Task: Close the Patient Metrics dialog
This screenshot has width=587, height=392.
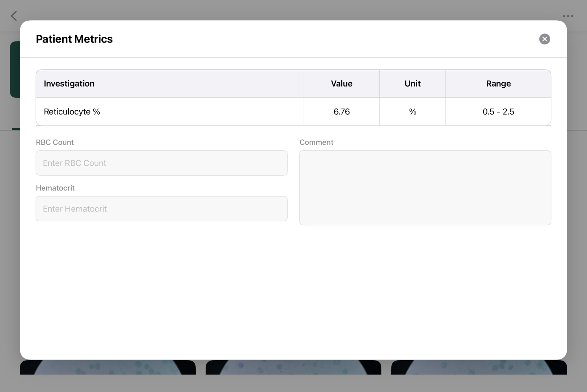Action: (x=544, y=39)
